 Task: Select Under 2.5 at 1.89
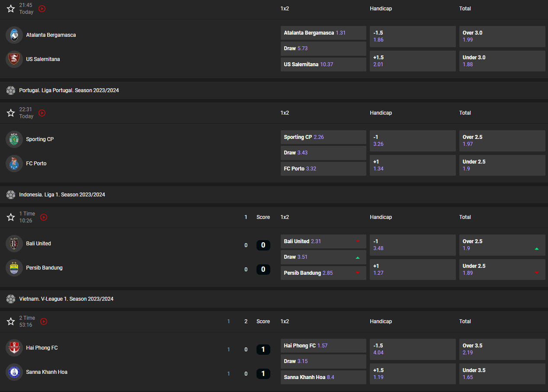[x=502, y=270]
